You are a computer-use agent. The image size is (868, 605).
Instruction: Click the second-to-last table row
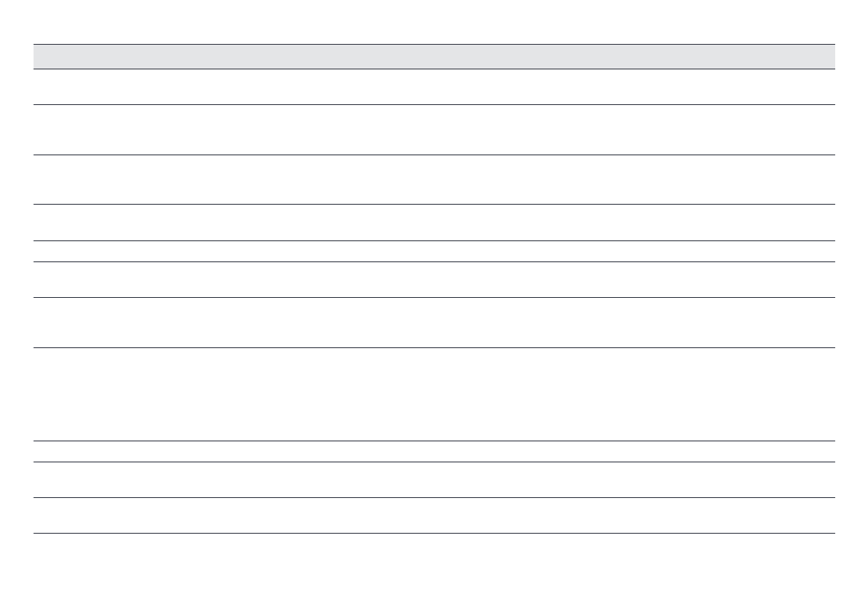[x=434, y=480]
